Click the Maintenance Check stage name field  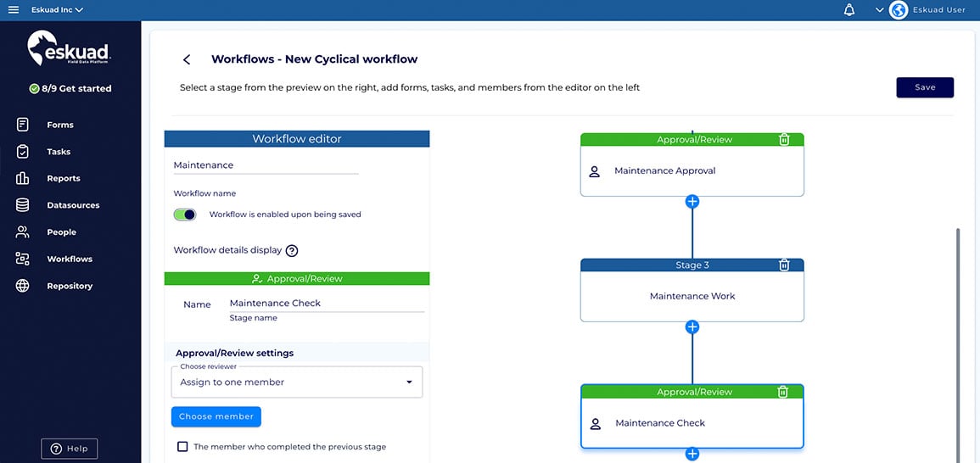326,304
